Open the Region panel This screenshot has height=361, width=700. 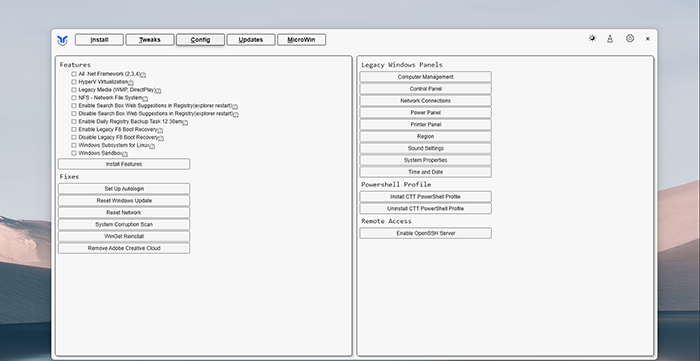(425, 136)
